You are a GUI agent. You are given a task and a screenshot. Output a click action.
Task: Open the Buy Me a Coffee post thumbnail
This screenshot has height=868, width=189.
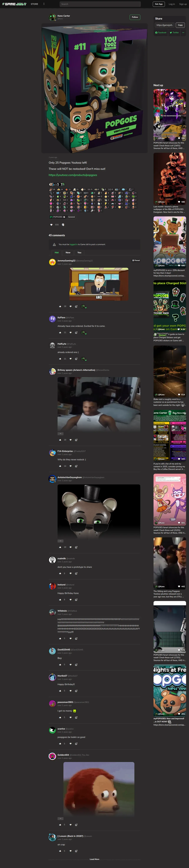click(170, 436)
